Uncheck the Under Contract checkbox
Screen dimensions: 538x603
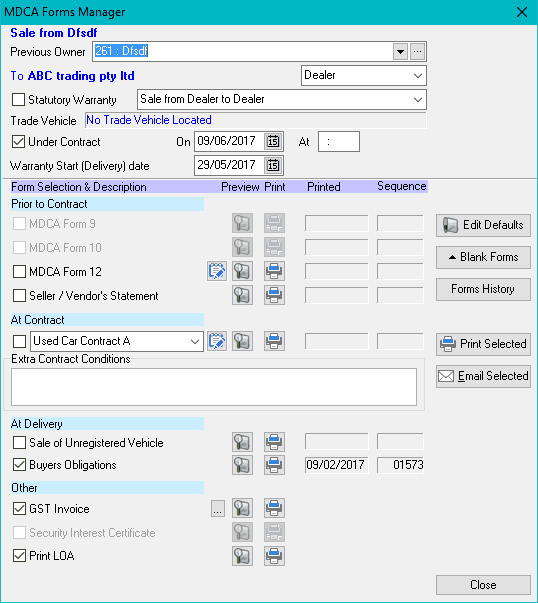[18, 142]
